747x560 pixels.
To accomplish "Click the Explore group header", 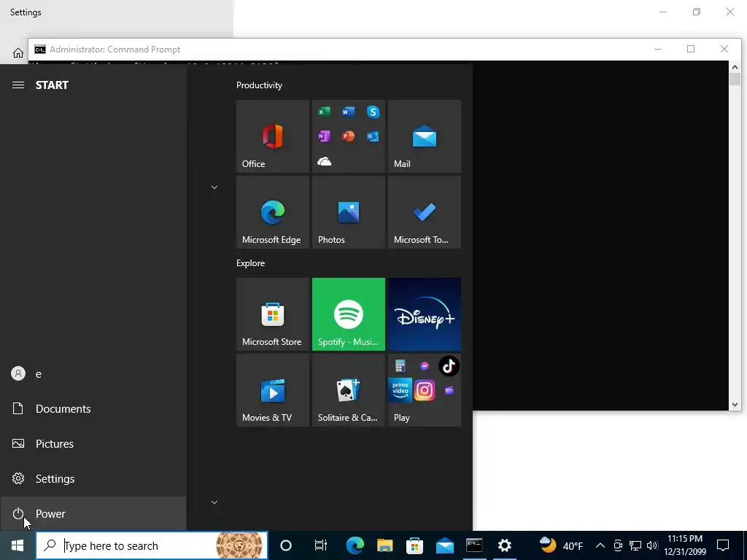I will coord(251,263).
